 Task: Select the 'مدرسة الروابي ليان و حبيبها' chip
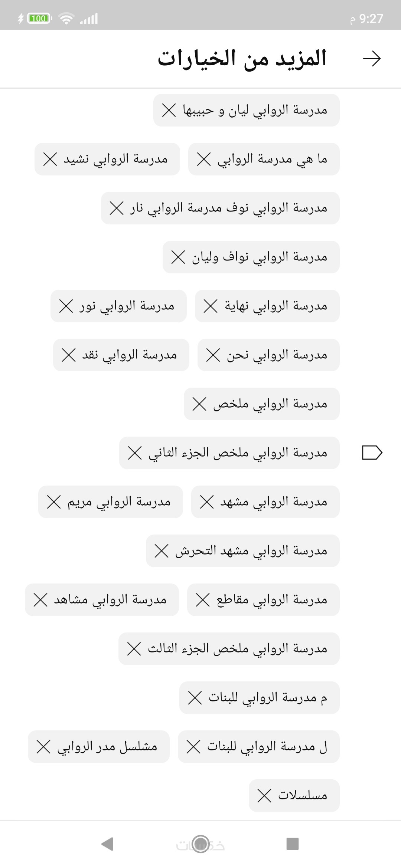coord(255,110)
